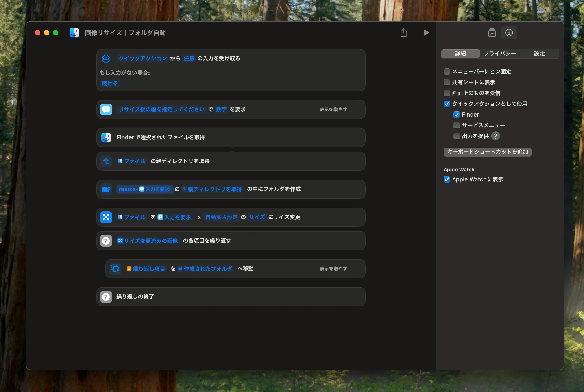Viewport: 584px width, 392px height.
Task: Enable 出力を提供 checkbox
Action: [x=456, y=136]
